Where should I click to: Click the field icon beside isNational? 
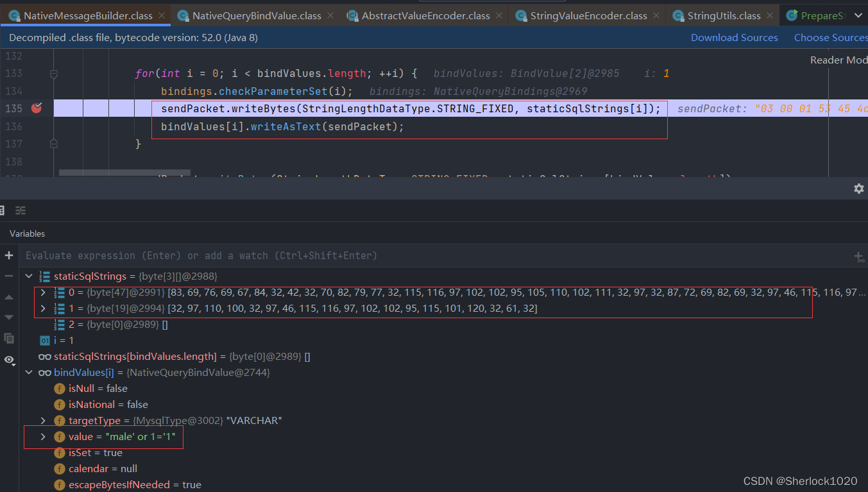(x=60, y=405)
